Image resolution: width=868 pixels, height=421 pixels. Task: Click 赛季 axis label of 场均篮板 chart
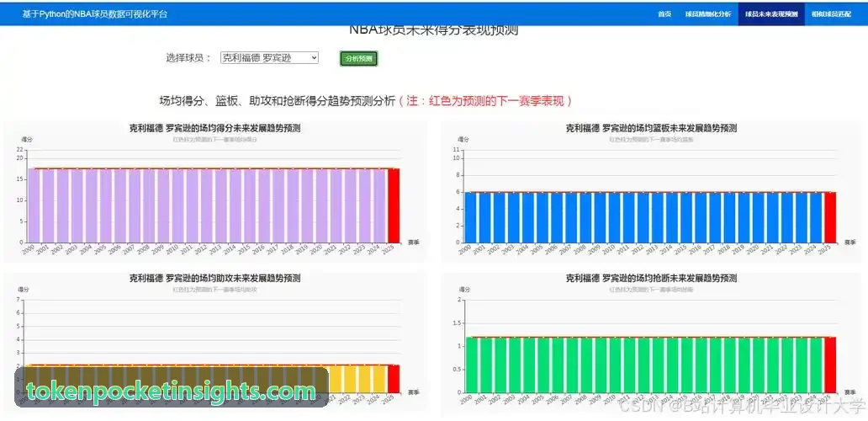click(x=850, y=242)
